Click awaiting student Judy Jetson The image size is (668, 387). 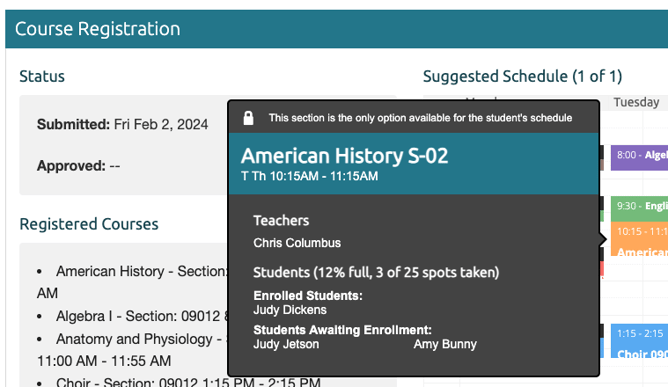coord(286,344)
